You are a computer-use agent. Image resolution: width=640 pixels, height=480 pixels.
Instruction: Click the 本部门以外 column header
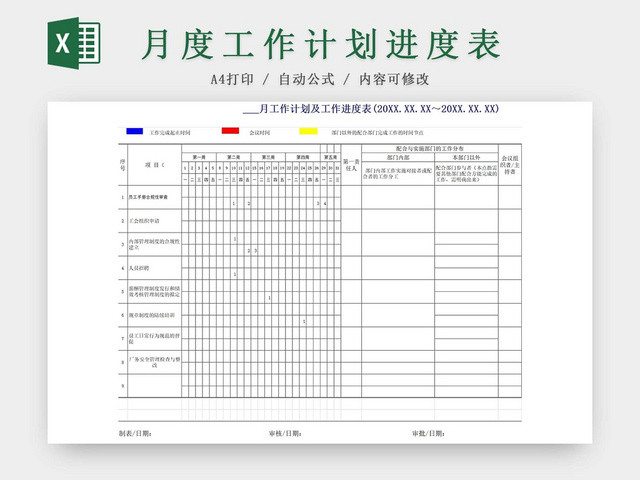point(467,157)
